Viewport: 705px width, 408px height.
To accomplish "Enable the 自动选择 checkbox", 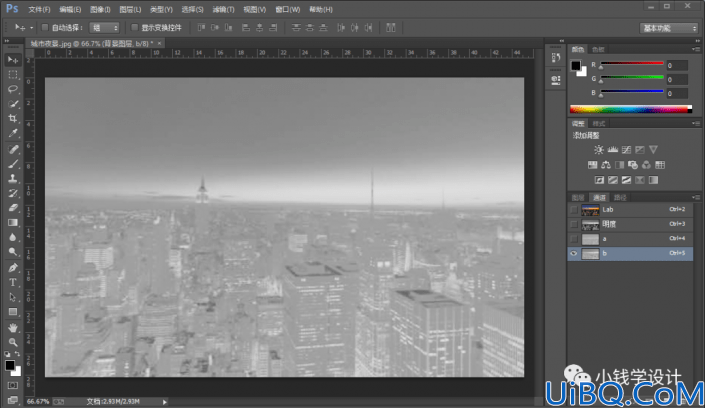I will pos(45,27).
